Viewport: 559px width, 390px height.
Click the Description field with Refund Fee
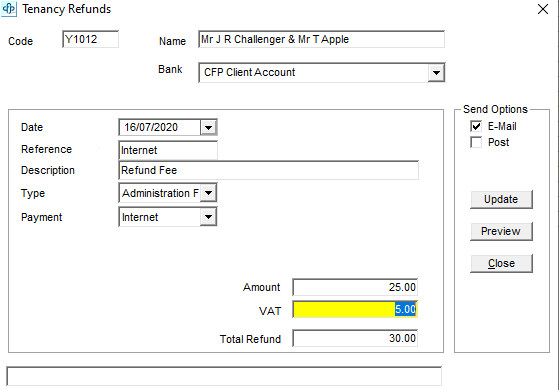(268, 170)
